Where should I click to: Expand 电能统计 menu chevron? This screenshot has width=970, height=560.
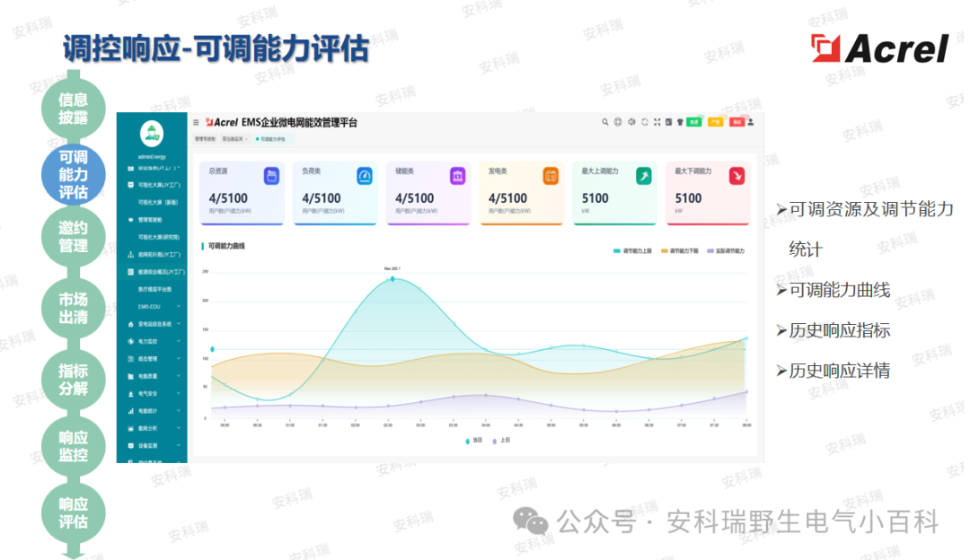(x=179, y=410)
